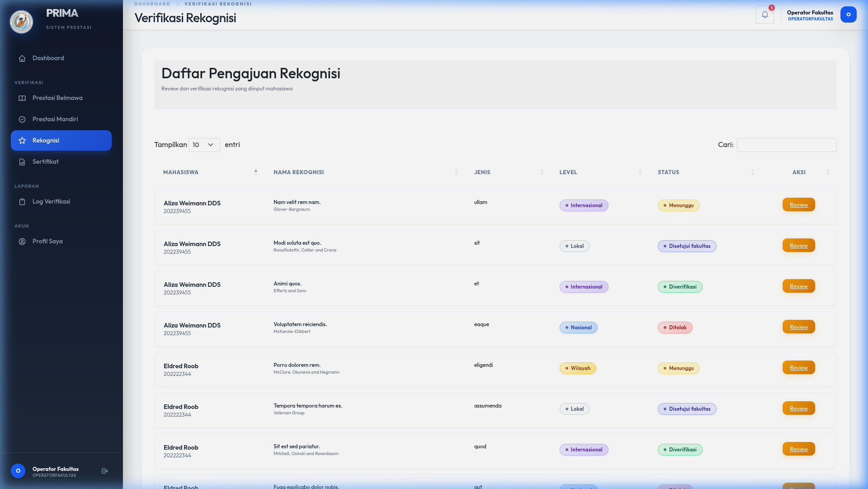The height and width of the screenshot is (489, 868).
Task: Open the Tampilkan entries dropdown
Action: pos(204,145)
